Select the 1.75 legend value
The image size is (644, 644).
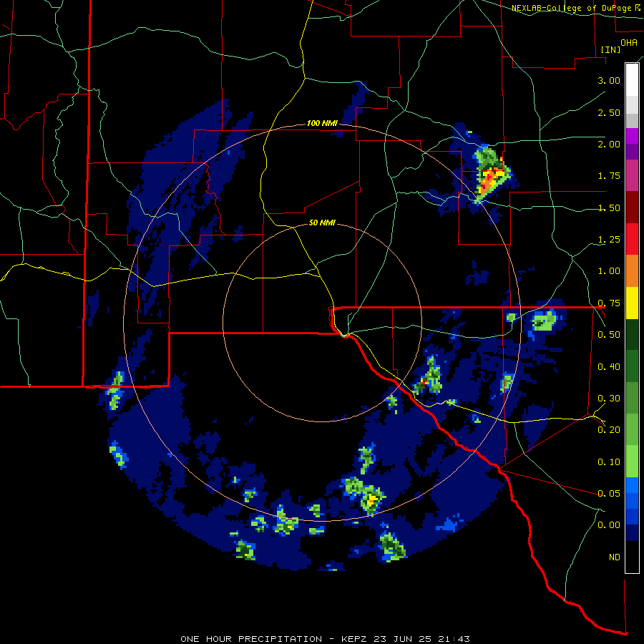click(609, 176)
